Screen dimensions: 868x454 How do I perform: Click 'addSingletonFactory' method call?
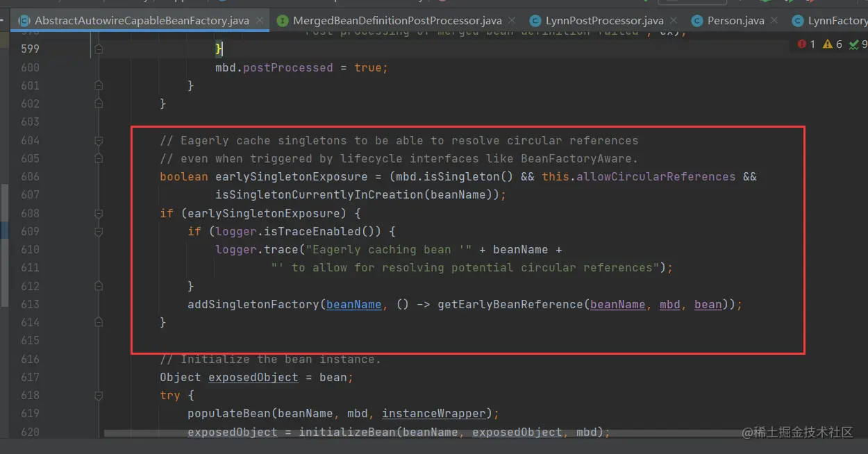(x=253, y=304)
